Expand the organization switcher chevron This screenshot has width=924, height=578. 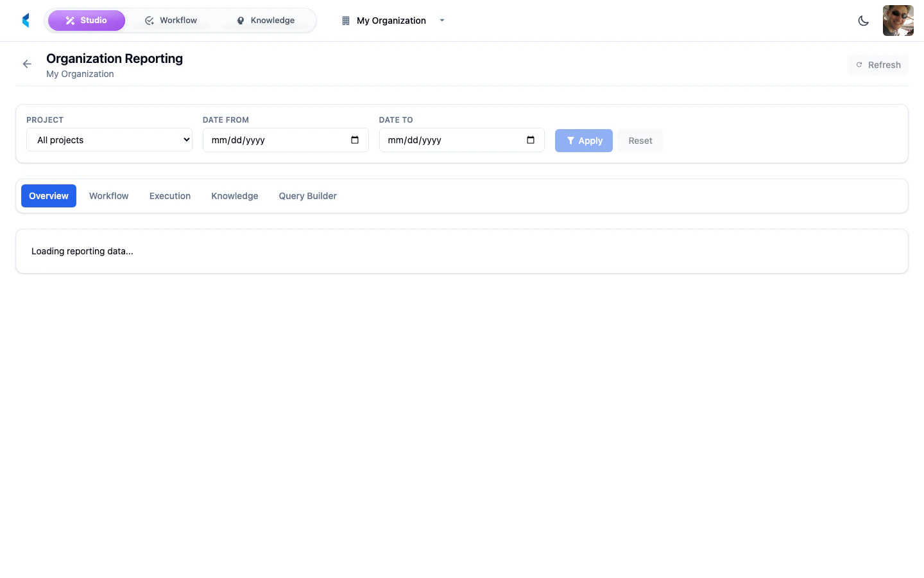(441, 21)
